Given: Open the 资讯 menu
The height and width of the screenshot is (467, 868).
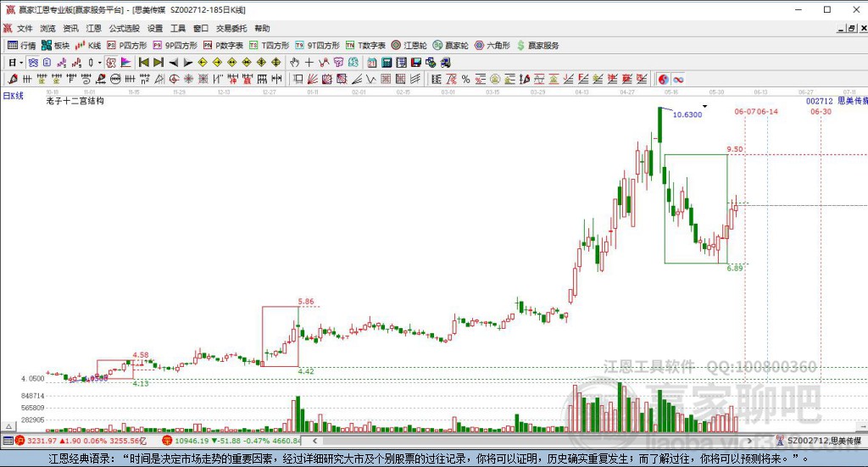Looking at the screenshot, I should [x=71, y=28].
